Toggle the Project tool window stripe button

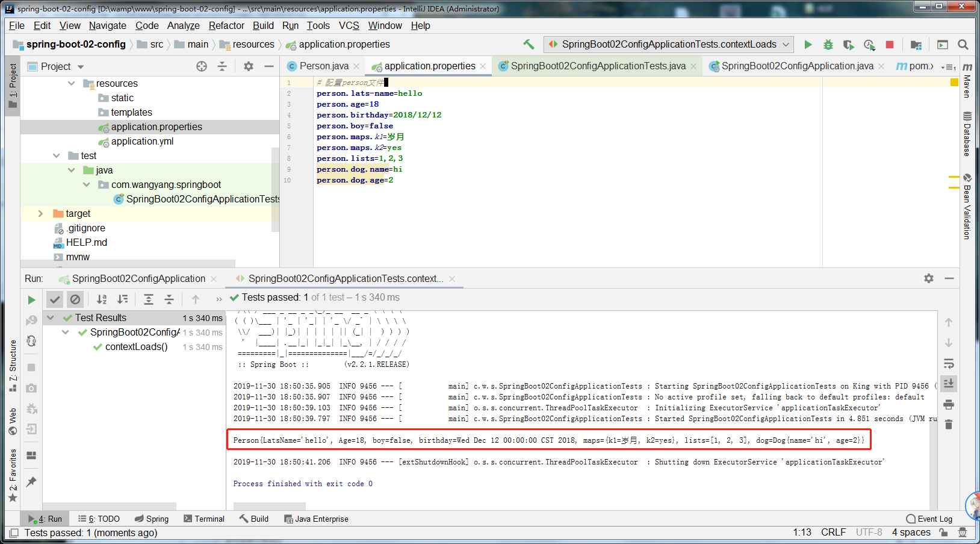pos(13,86)
